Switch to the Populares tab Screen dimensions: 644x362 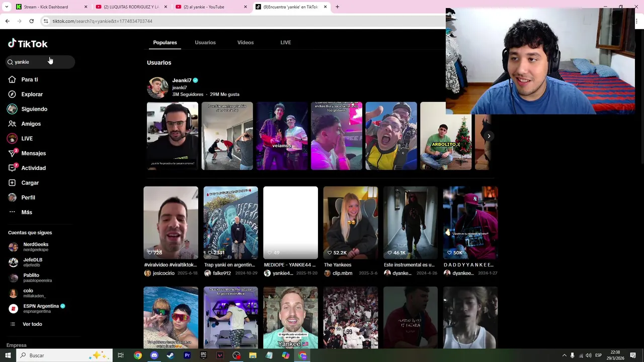[165, 43]
